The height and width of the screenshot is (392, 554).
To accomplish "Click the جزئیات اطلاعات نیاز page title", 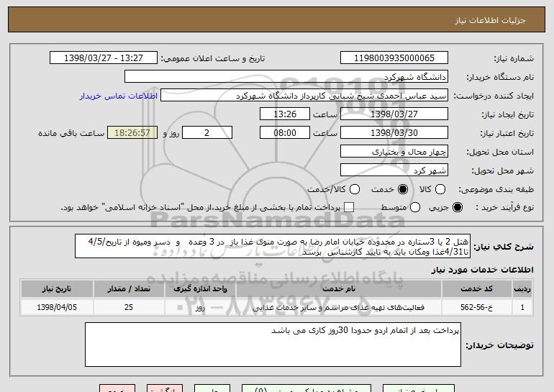I will [490, 20].
